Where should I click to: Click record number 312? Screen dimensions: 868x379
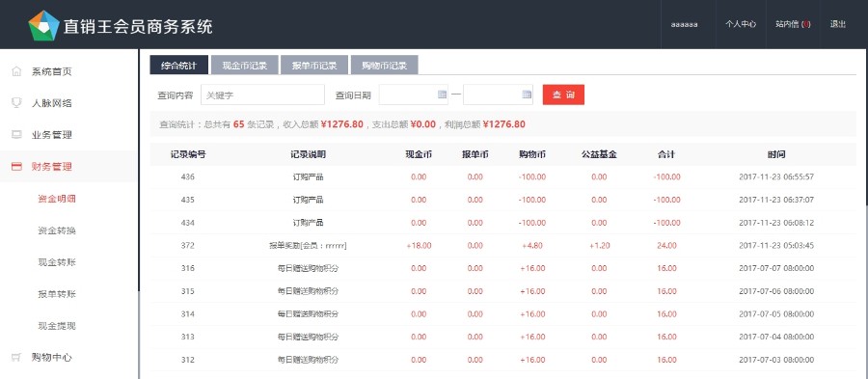[188, 360]
